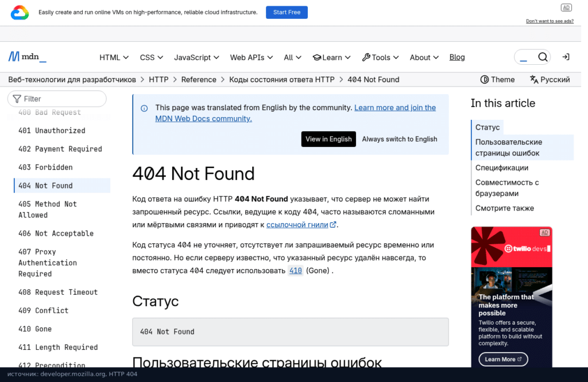Click the Статус heading
This screenshot has height=382, width=588.
155,302
